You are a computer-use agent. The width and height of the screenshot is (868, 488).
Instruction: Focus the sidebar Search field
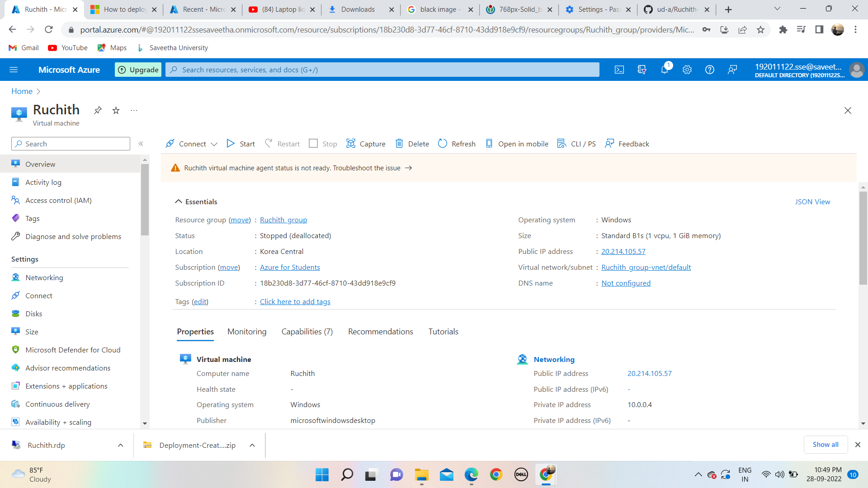coord(71,144)
